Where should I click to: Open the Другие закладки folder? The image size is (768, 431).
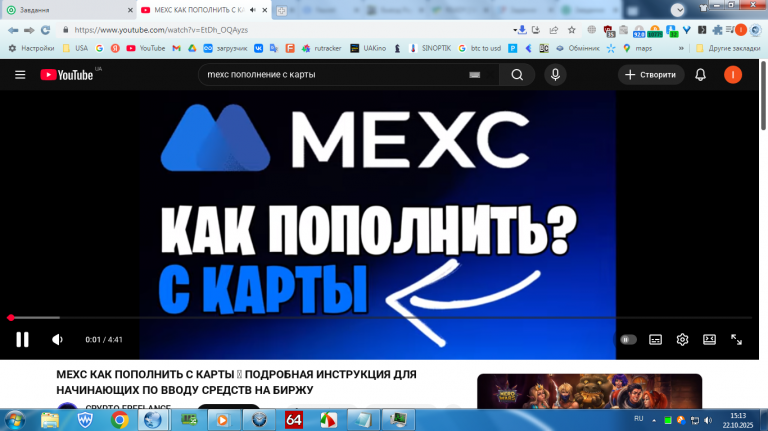[x=728, y=48]
